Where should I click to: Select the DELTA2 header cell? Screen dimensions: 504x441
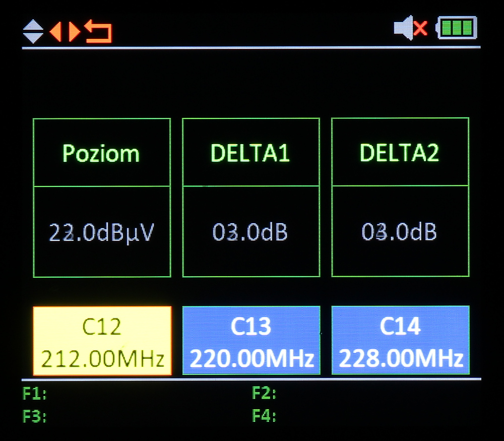point(400,153)
